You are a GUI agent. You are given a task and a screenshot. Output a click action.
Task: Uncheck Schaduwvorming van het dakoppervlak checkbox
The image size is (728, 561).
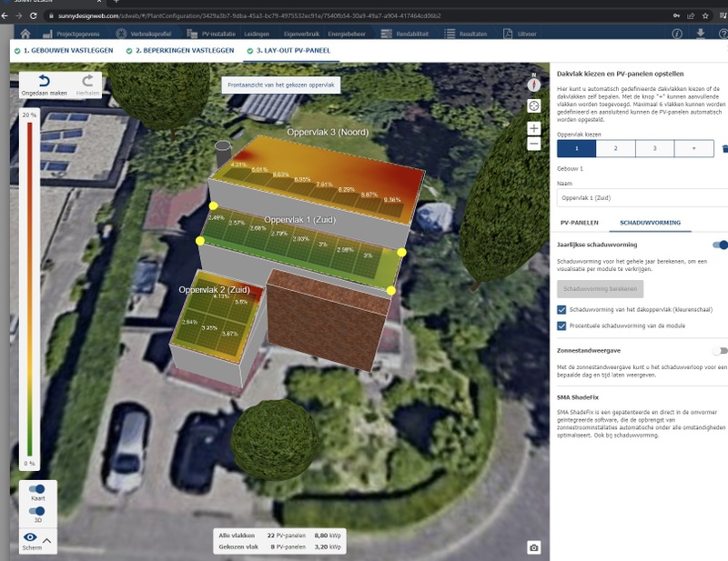coord(561,309)
